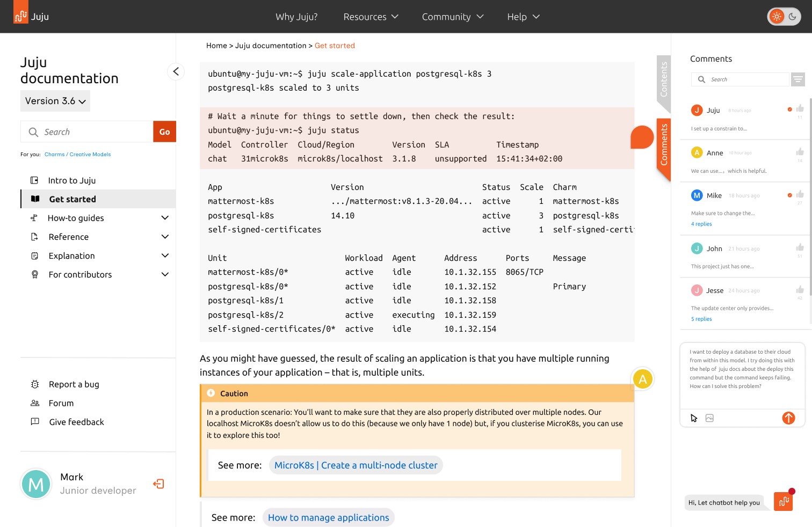Open Why Juju? menu item
This screenshot has height=527, width=812.
(x=296, y=17)
